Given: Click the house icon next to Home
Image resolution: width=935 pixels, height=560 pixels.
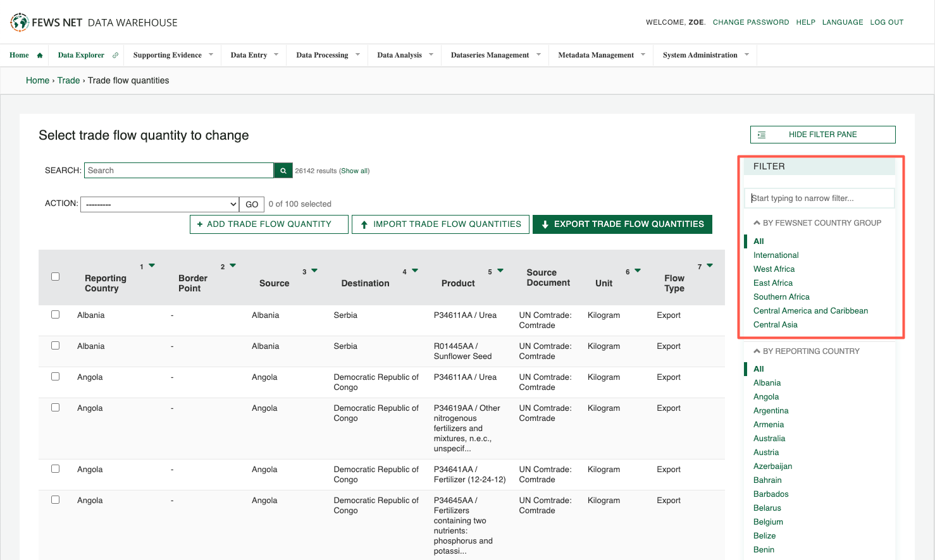Looking at the screenshot, I should coord(39,54).
